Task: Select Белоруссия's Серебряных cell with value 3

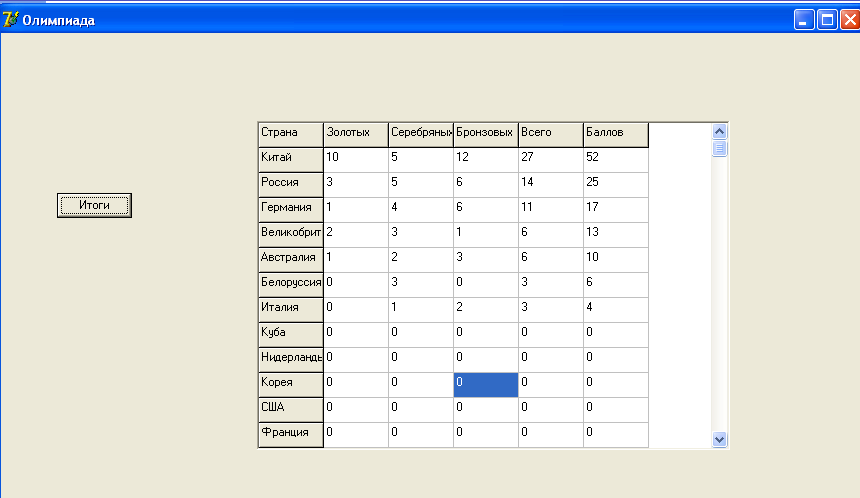Action: 421,285
